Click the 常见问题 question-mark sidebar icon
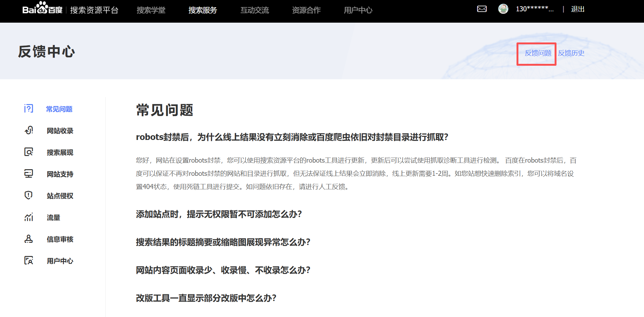 28,109
